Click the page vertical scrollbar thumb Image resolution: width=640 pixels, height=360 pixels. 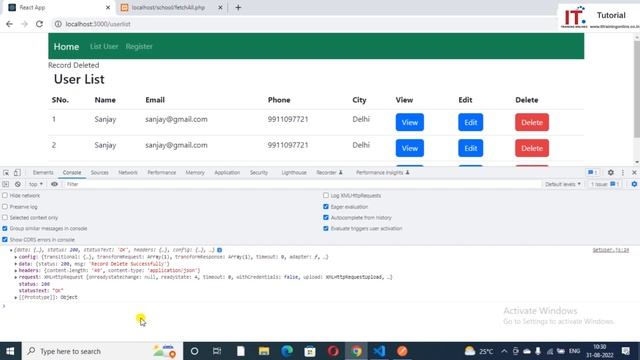coord(637,89)
